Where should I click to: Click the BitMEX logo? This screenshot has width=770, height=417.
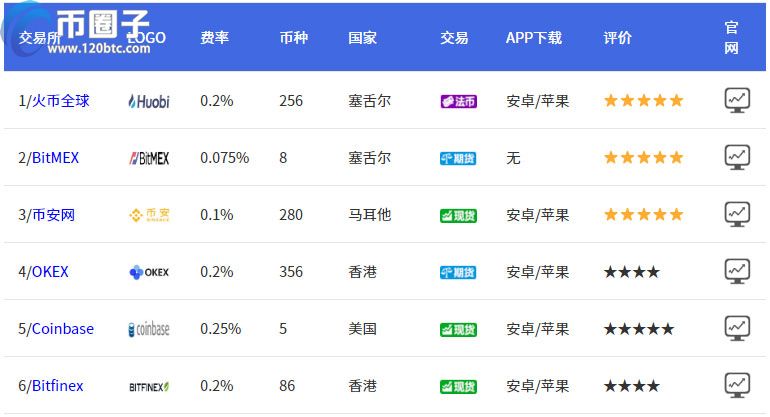[149, 158]
